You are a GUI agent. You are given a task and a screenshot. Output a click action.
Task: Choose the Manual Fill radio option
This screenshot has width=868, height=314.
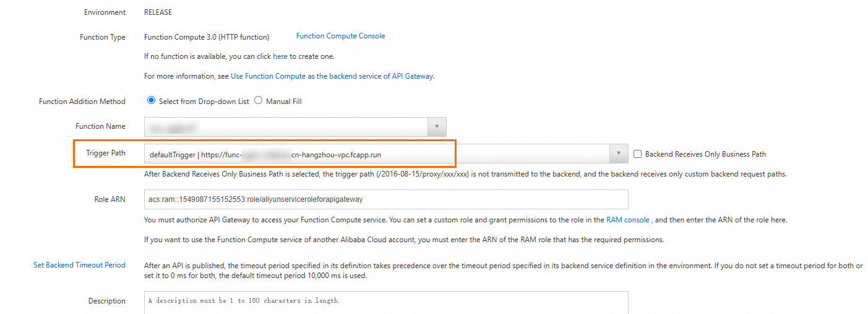pos(259,101)
